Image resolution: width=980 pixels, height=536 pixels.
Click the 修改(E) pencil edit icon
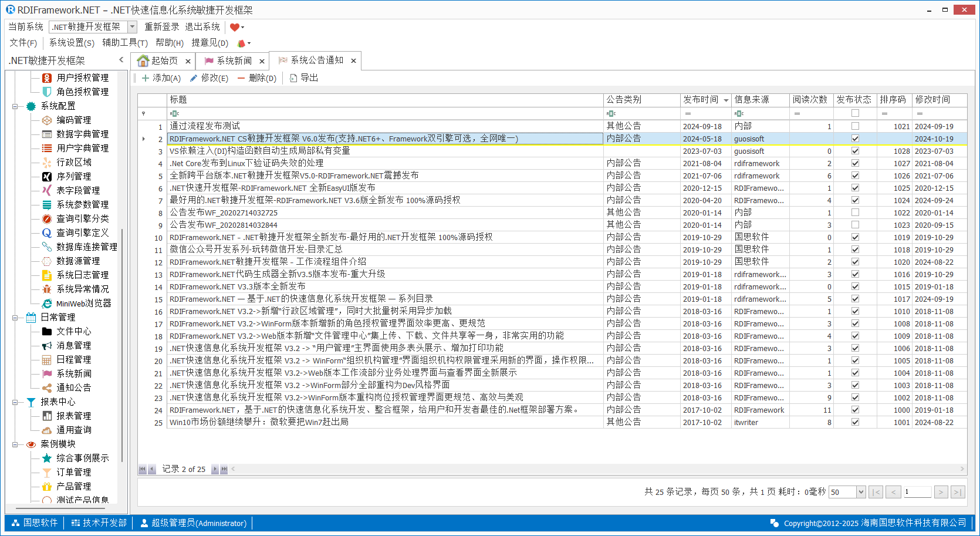[x=194, y=78]
